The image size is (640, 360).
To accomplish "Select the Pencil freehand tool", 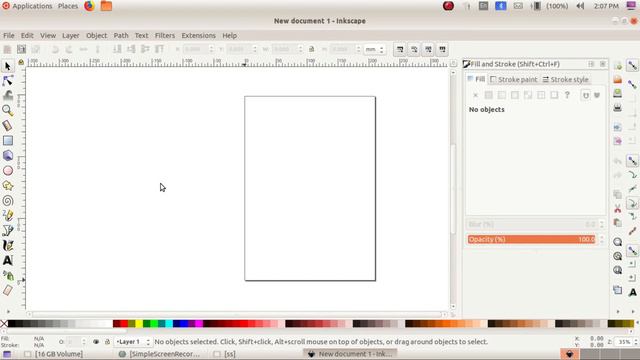I will tap(7, 216).
